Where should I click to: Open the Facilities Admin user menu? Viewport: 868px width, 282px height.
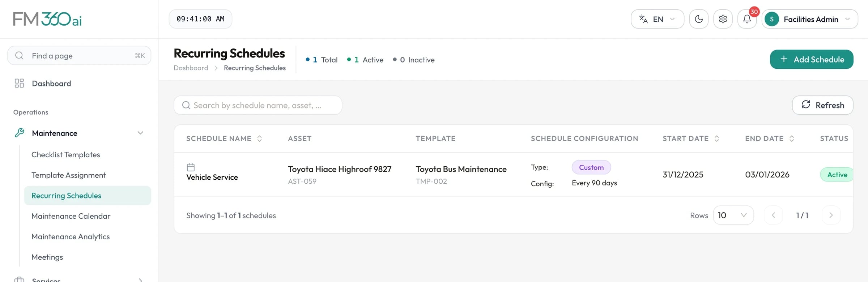click(810, 19)
